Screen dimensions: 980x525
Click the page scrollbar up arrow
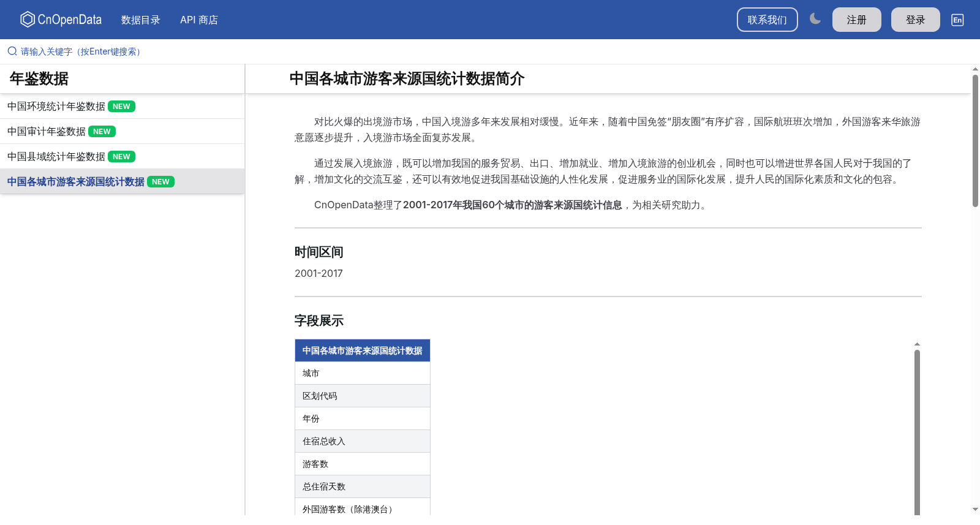pos(975,69)
